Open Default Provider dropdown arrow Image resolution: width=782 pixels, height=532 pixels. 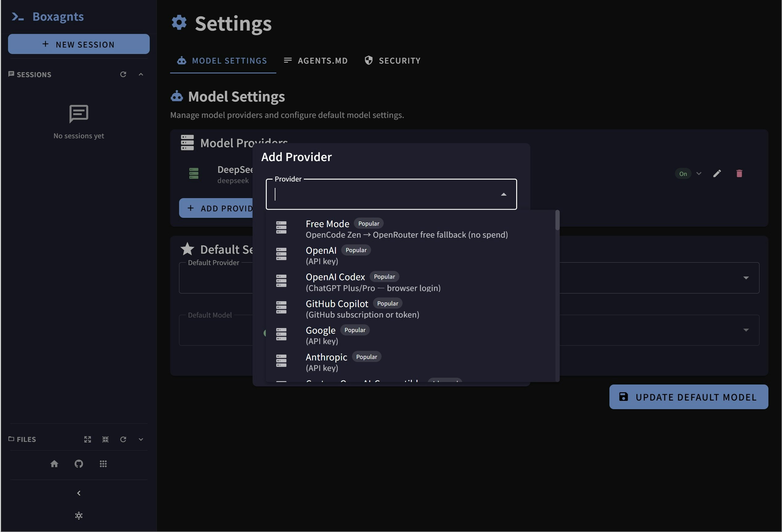pos(746,278)
